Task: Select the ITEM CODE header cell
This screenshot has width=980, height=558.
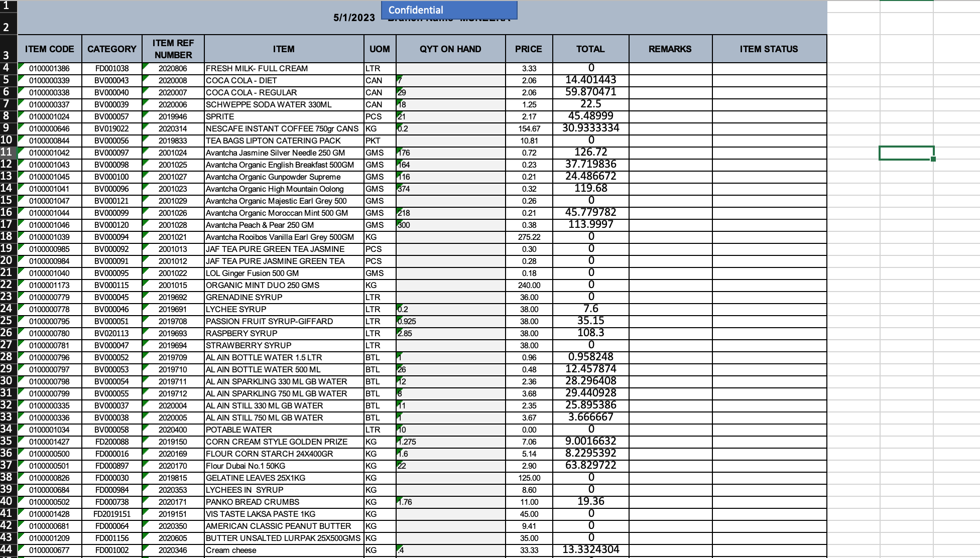Action: [49, 49]
